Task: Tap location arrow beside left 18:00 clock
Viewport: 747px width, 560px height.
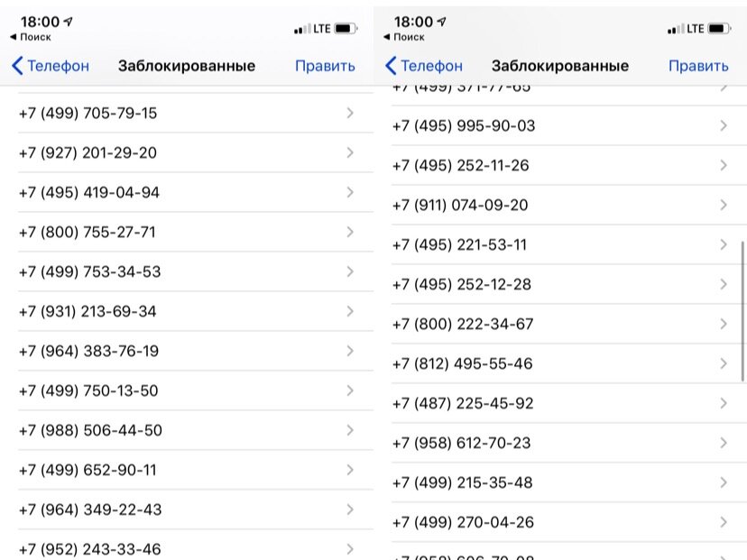Action: [x=69, y=22]
